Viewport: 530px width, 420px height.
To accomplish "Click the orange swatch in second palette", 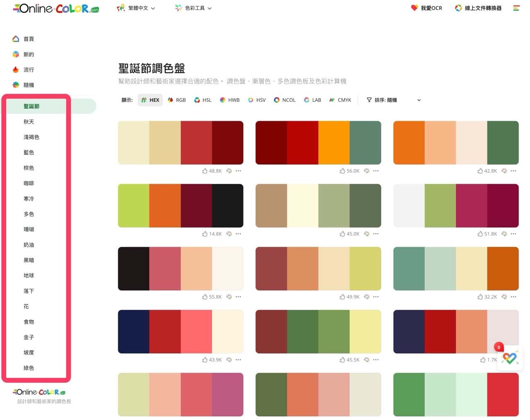I will (x=334, y=142).
